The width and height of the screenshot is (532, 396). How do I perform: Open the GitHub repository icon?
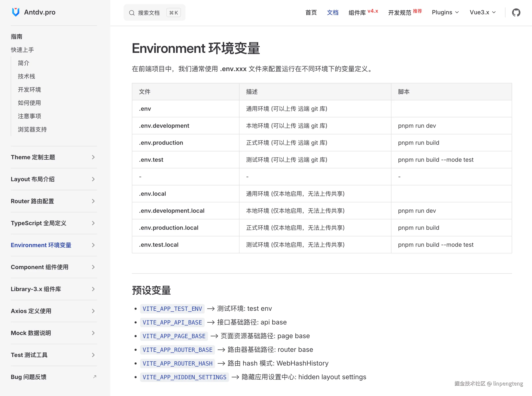tap(516, 12)
